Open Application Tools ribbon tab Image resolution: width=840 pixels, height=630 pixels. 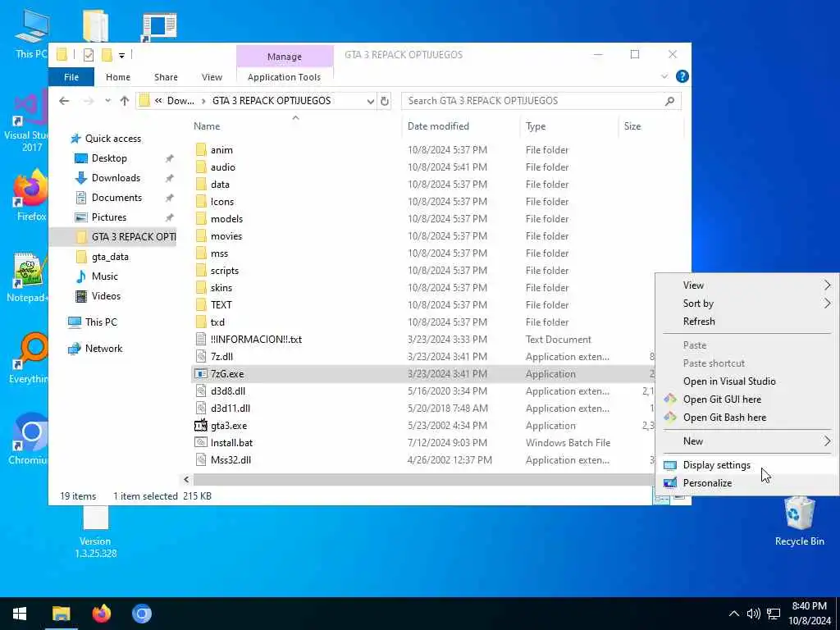click(x=284, y=77)
